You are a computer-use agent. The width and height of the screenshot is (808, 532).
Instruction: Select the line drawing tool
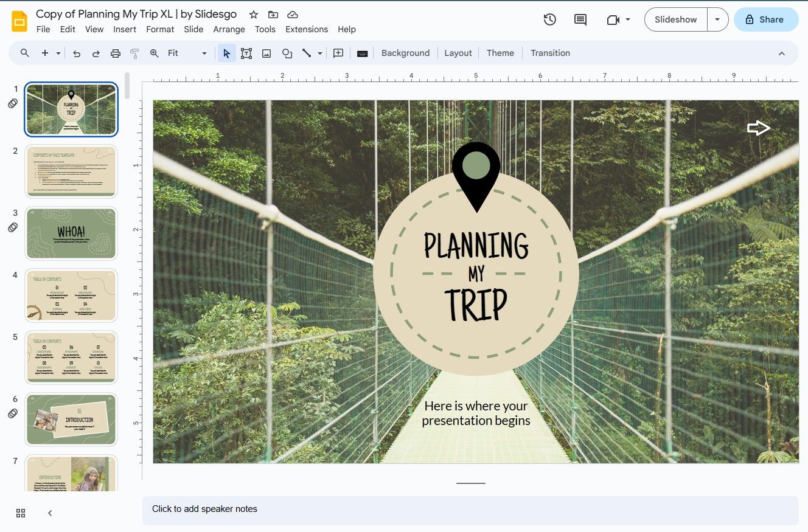[x=306, y=53]
